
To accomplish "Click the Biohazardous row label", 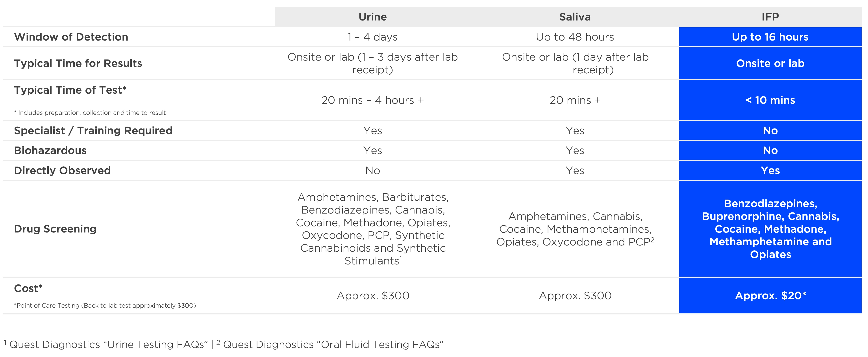I will click(50, 150).
